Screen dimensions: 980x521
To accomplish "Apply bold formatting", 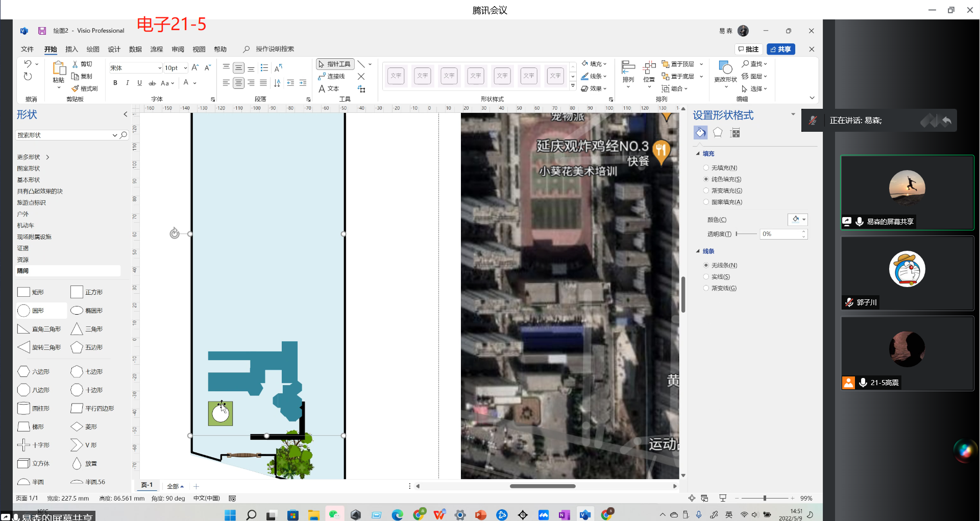I will click(115, 83).
